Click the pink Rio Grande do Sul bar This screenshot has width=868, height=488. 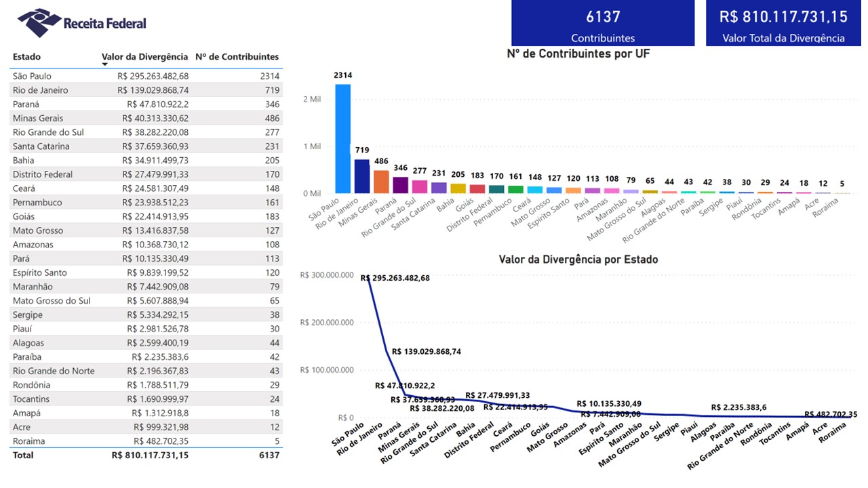(x=420, y=186)
